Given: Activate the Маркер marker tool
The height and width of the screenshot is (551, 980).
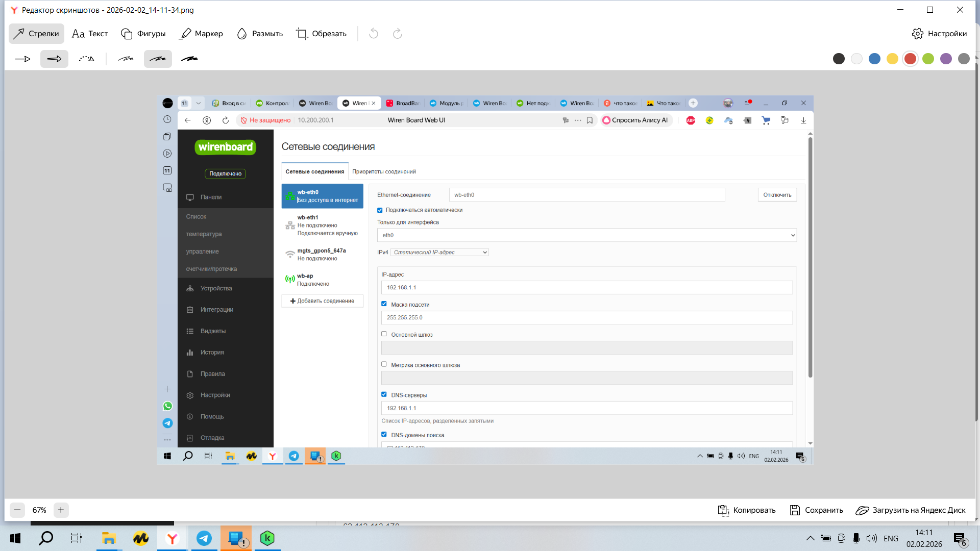Looking at the screenshot, I should coord(201,34).
